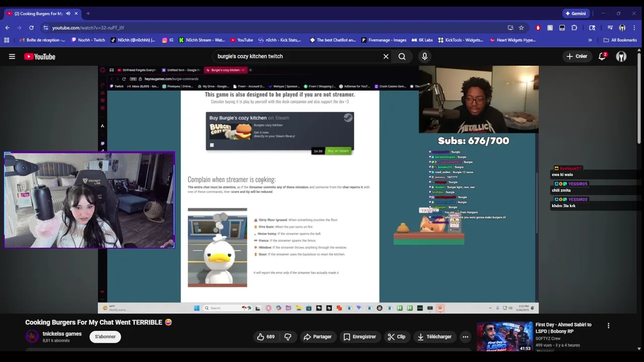Image resolution: width=644 pixels, height=362 pixels.
Task: Share the video with Partager
Action: (x=317, y=336)
